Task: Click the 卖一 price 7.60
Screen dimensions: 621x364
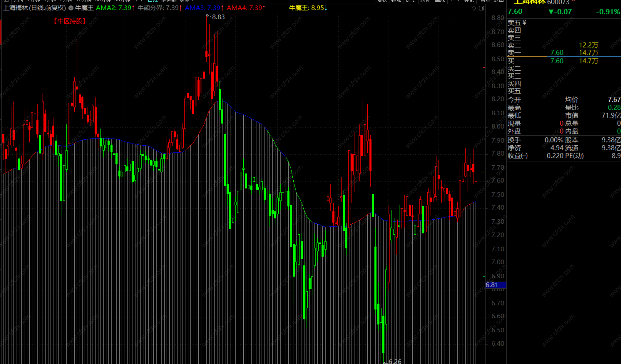Action: (557, 52)
